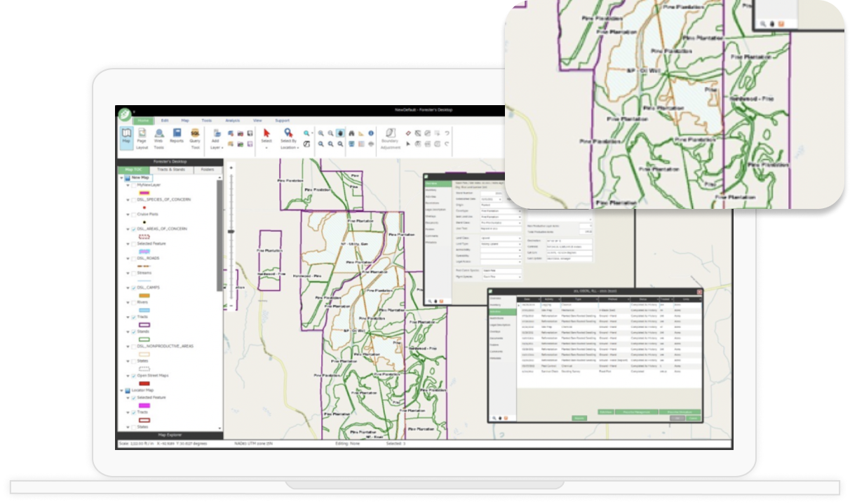Click the Map Explorer bar

click(x=170, y=435)
